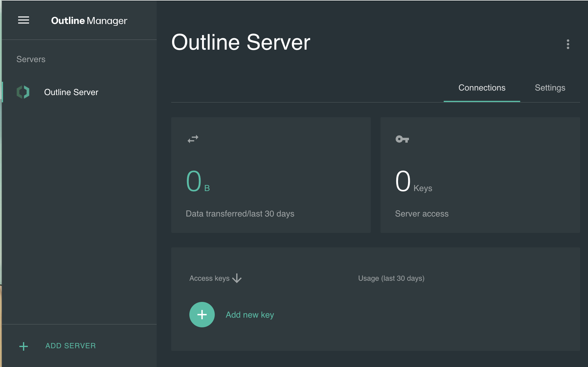Image resolution: width=588 pixels, height=367 pixels.
Task: Open the hamburger menu
Action: (x=24, y=20)
